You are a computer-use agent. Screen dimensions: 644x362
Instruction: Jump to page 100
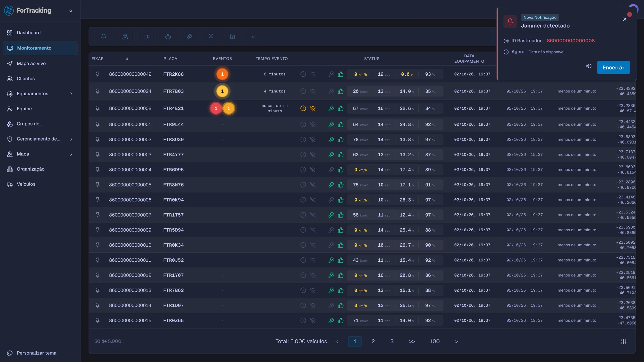tap(435, 341)
